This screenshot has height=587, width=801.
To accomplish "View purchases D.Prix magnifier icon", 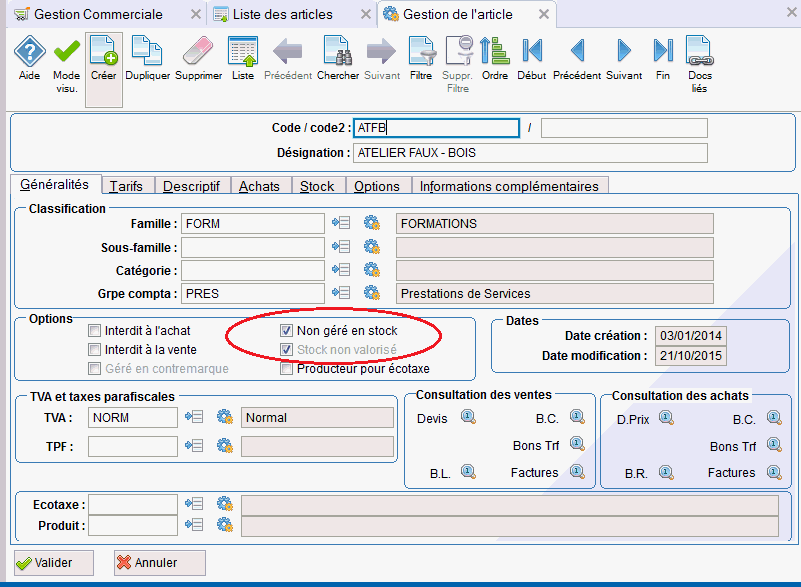I will (x=666, y=418).
